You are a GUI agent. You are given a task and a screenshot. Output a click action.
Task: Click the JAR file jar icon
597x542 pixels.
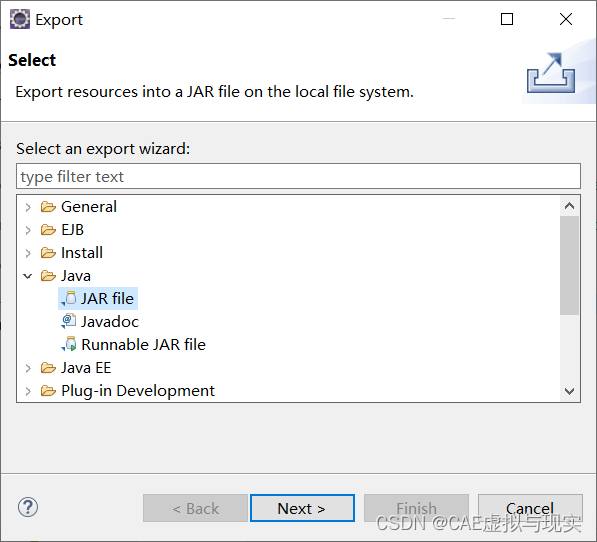(69, 299)
